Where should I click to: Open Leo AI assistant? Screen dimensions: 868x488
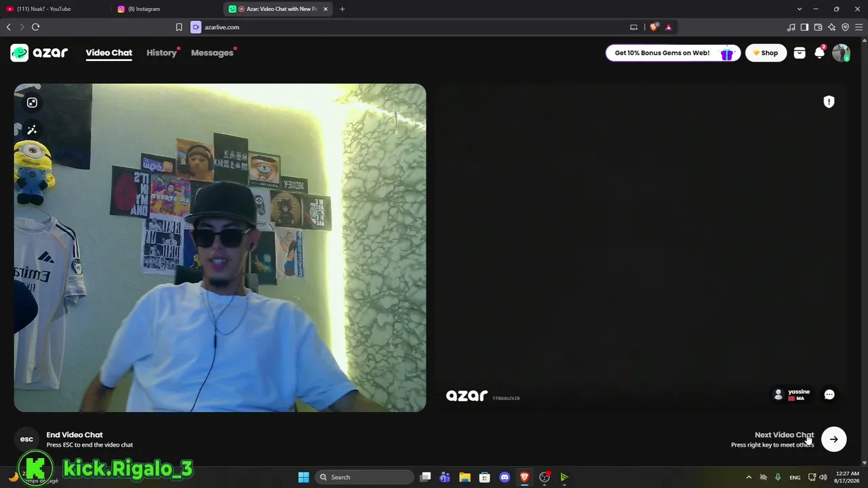click(831, 27)
